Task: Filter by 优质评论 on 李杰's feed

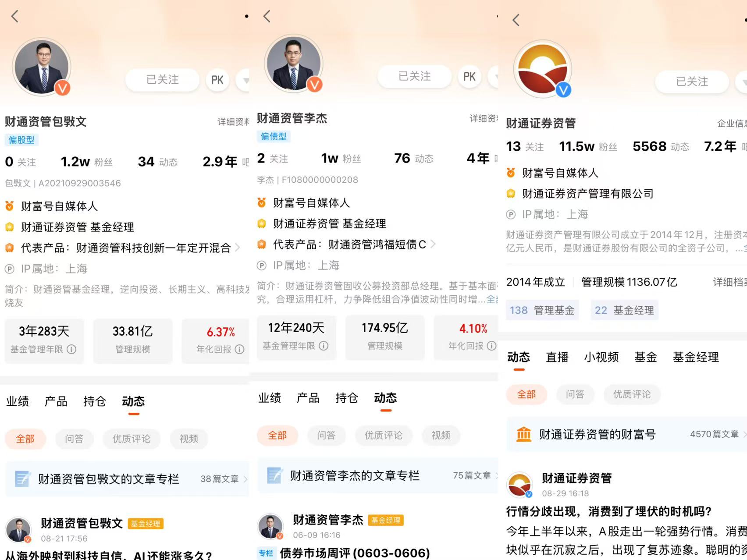Action: [x=384, y=435]
